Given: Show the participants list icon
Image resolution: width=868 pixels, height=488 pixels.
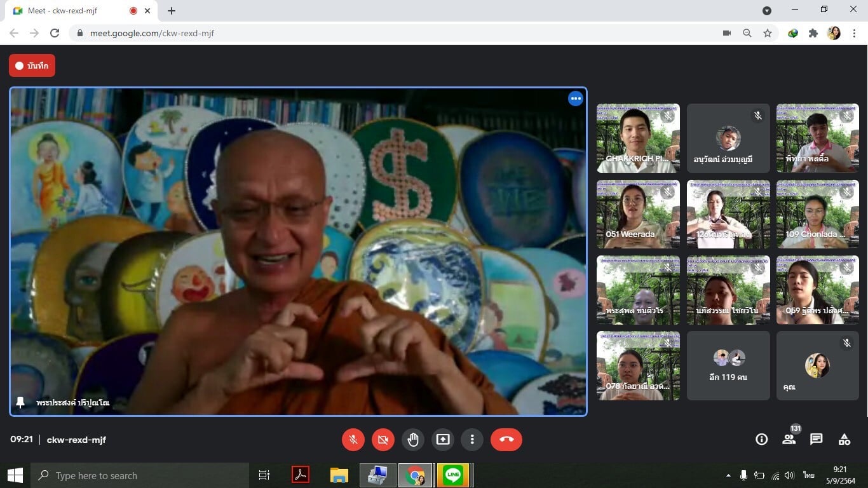Looking at the screenshot, I should [x=789, y=439].
